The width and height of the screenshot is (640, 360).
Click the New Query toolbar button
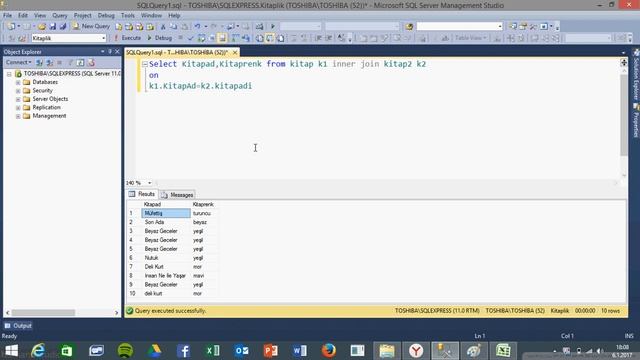(91, 26)
